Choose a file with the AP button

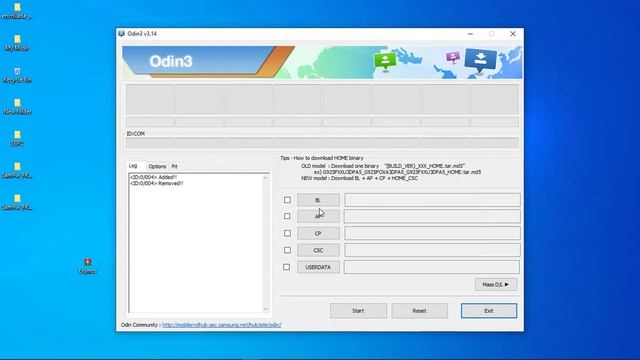pyautogui.click(x=318, y=216)
